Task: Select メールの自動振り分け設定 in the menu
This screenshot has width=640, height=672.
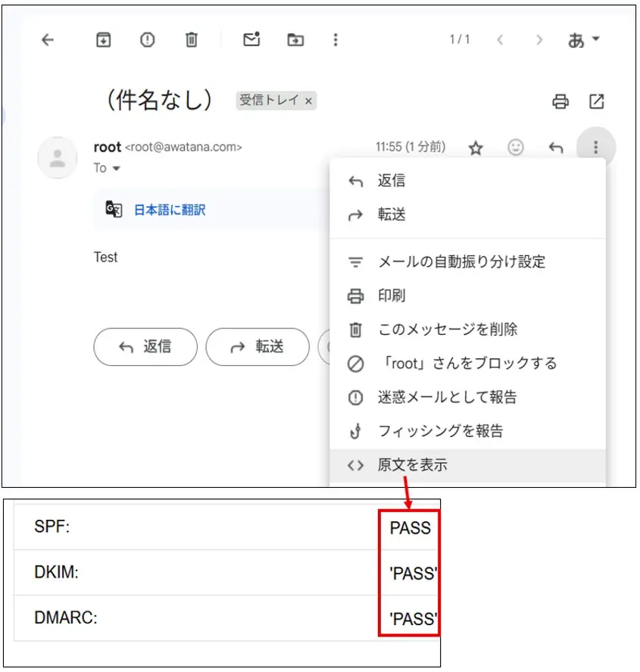Action: point(468,261)
